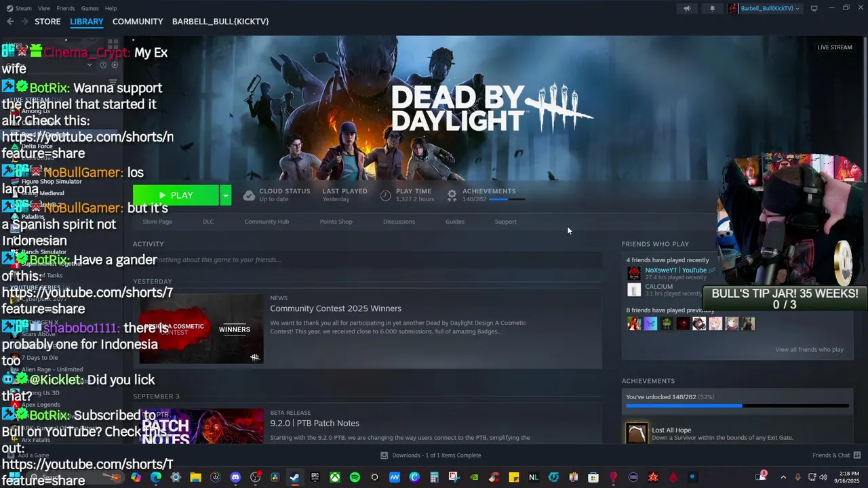Enter Big Picture mode via monitor icon
Image resolution: width=868 pixels, height=488 pixels.
[814, 8]
